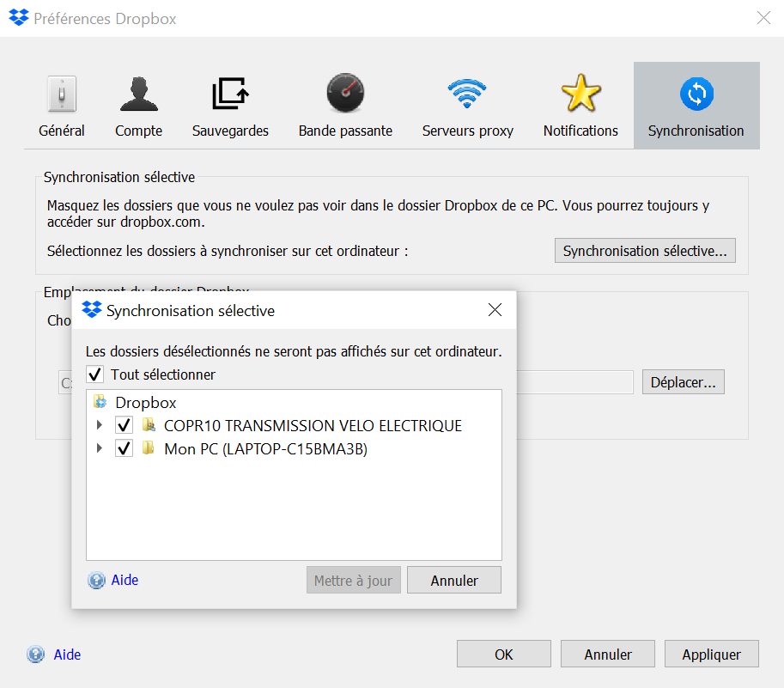Open the Serveurs proxy Wi-Fi icon
Screen dimensions: 784x688
pos(467,94)
